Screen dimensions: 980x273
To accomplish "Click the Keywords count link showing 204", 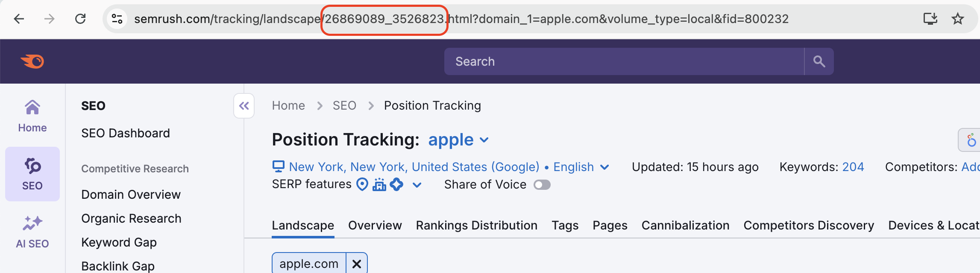I will 853,167.
